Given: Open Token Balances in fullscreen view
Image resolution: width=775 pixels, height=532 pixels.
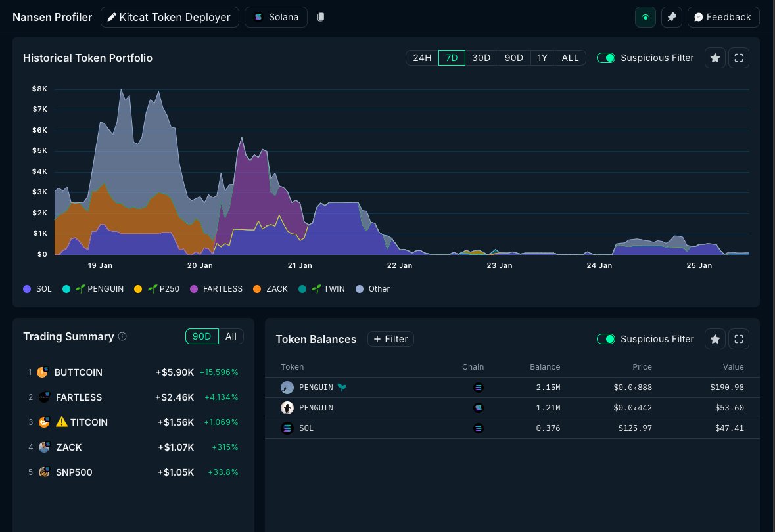Looking at the screenshot, I should tap(739, 339).
